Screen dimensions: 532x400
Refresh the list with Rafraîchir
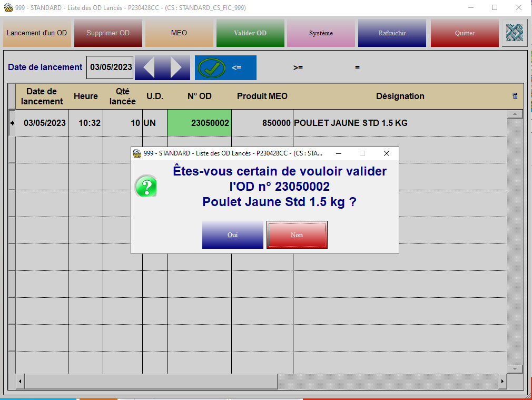click(x=392, y=33)
